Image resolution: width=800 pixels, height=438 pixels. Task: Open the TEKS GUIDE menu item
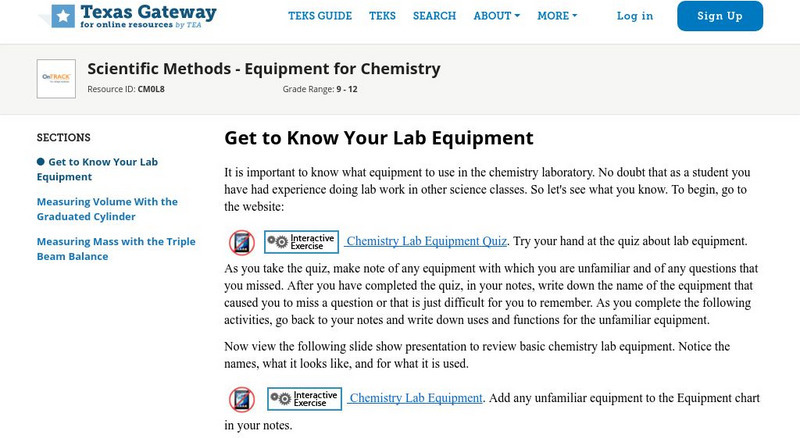pos(320,16)
